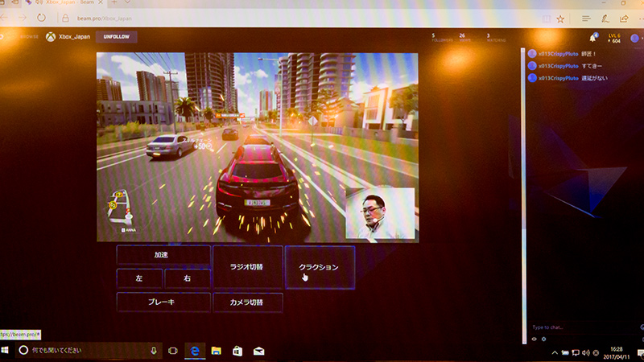Start a web note with pen icon

(x=605, y=19)
